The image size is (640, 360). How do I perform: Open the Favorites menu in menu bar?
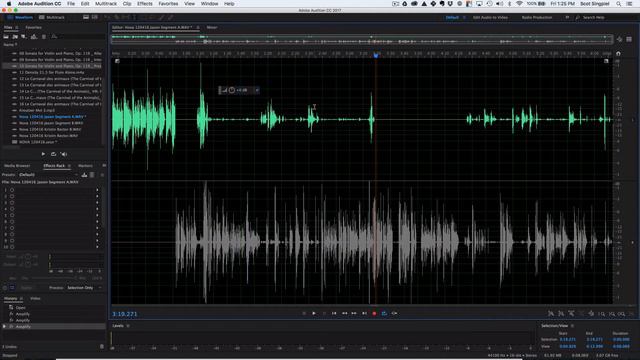pos(168,4)
